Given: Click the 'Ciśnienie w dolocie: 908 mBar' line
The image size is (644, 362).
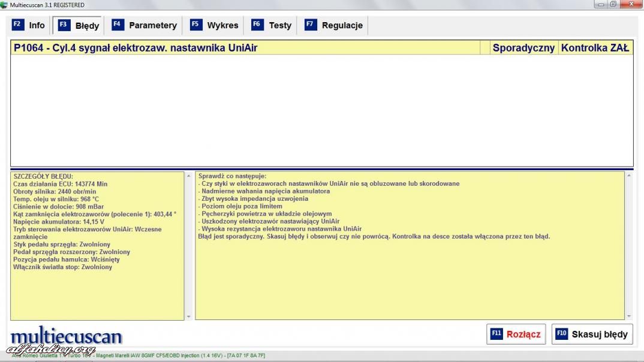Looking at the screenshot, I should tap(58, 206).
